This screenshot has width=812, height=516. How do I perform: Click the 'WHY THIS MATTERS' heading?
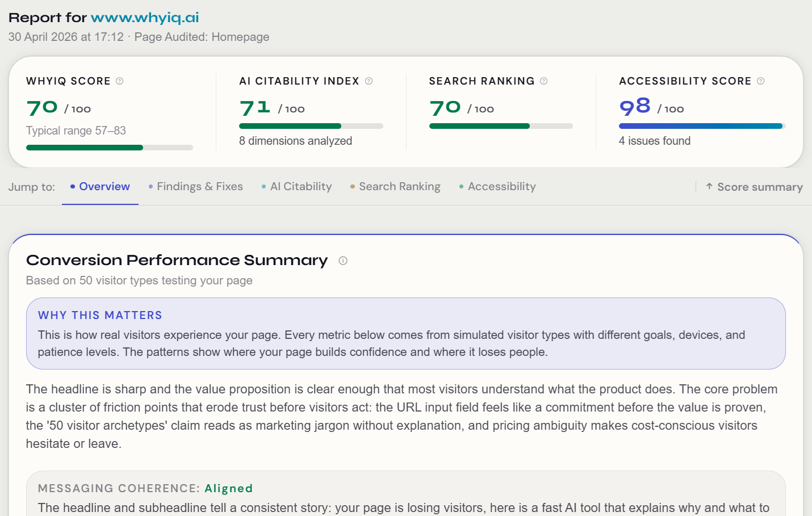pos(100,315)
